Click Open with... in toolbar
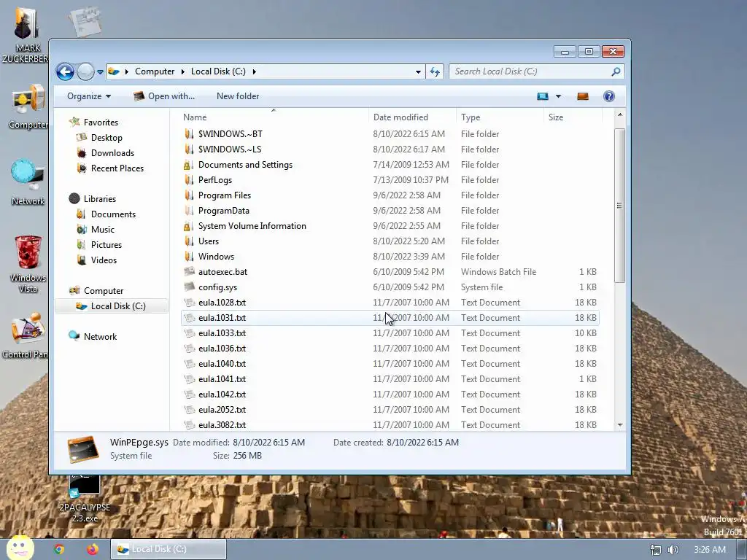 click(164, 96)
